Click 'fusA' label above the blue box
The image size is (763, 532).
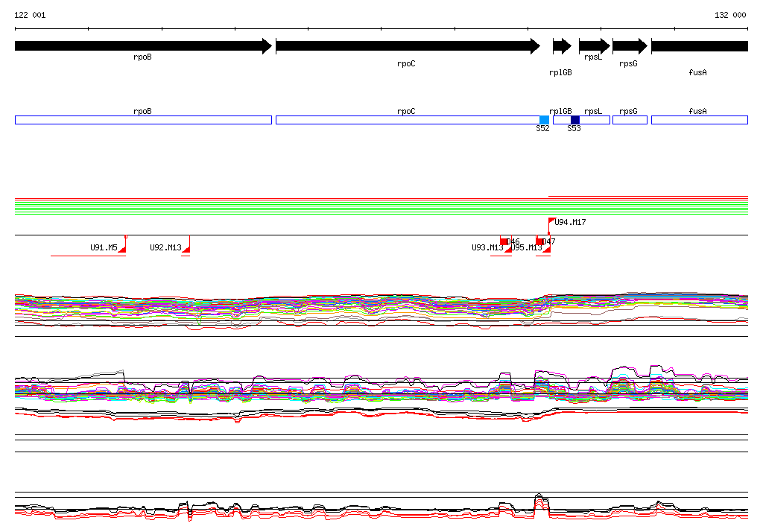[x=697, y=112]
